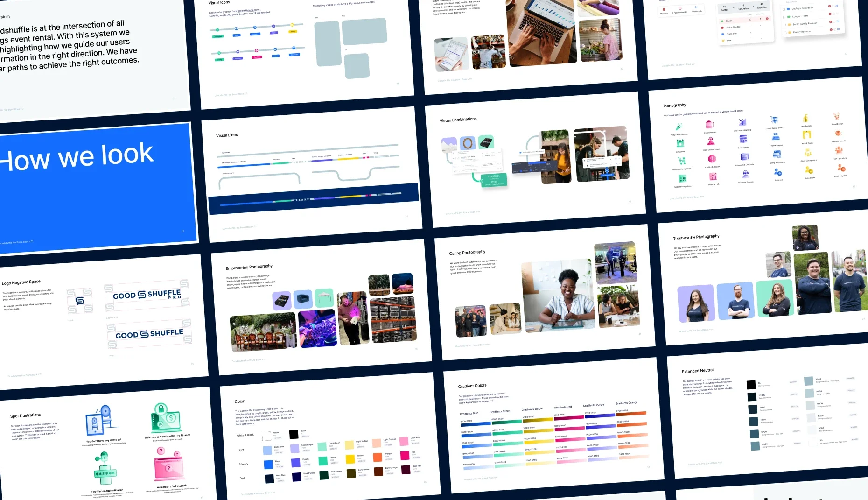Click the standalone S logo mark
This screenshot has width=868, height=500.
80,301
